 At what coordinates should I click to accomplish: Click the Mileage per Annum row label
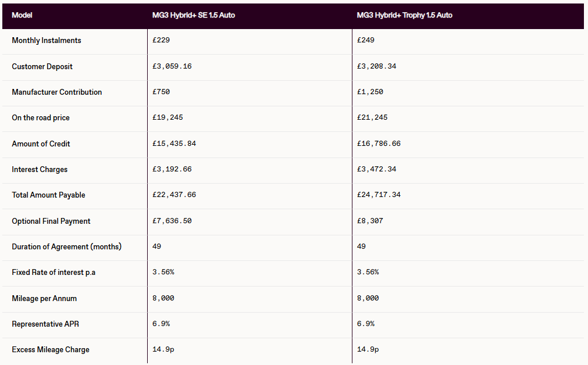point(44,298)
